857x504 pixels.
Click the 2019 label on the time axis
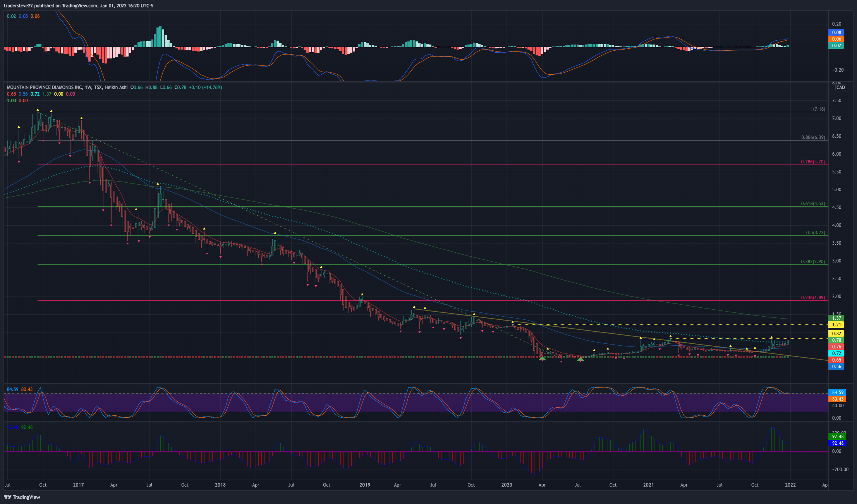click(365, 485)
